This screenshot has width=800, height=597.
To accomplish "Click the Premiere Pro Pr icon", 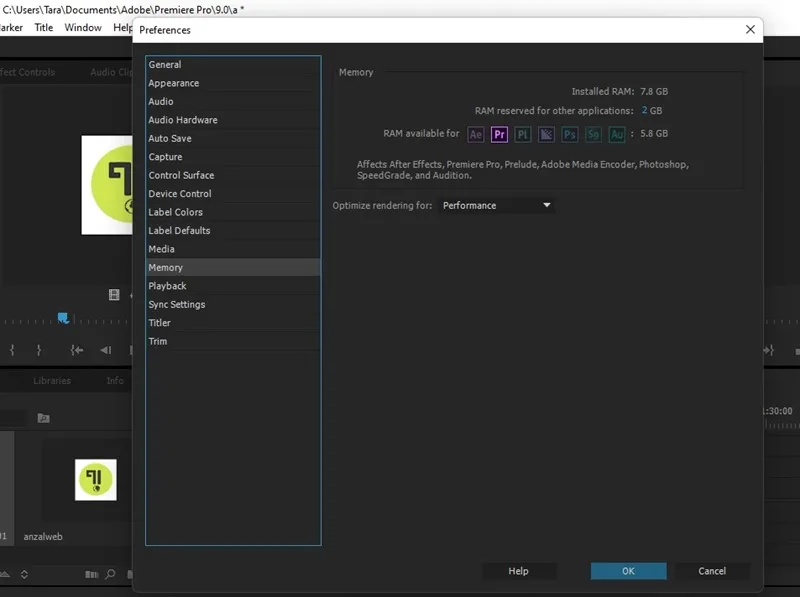I will pos(499,134).
